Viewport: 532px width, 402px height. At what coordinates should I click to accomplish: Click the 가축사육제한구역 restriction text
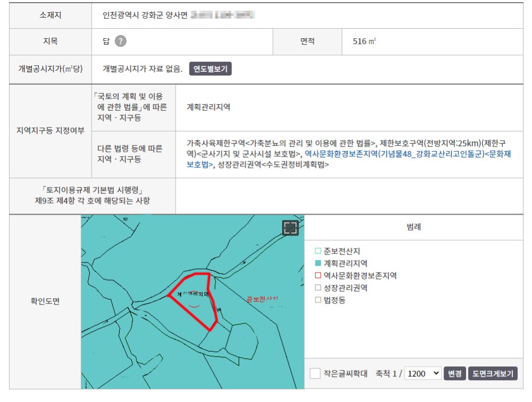215,143
